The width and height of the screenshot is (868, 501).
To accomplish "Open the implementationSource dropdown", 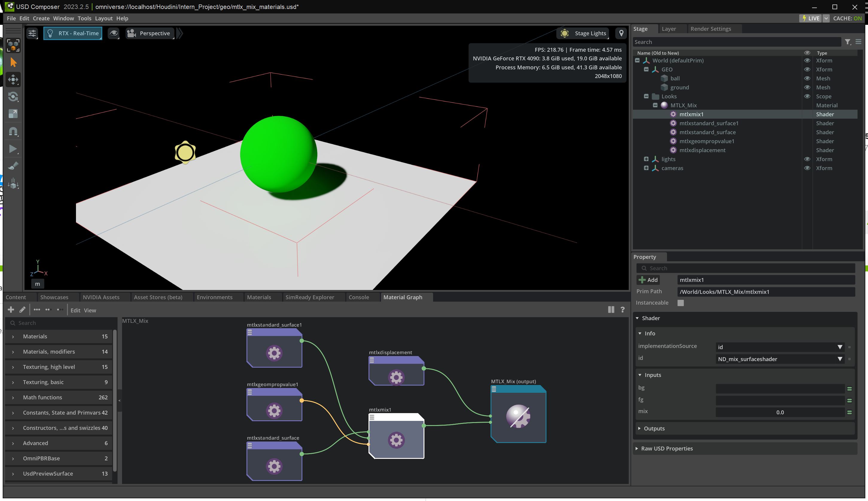I will [779, 347].
